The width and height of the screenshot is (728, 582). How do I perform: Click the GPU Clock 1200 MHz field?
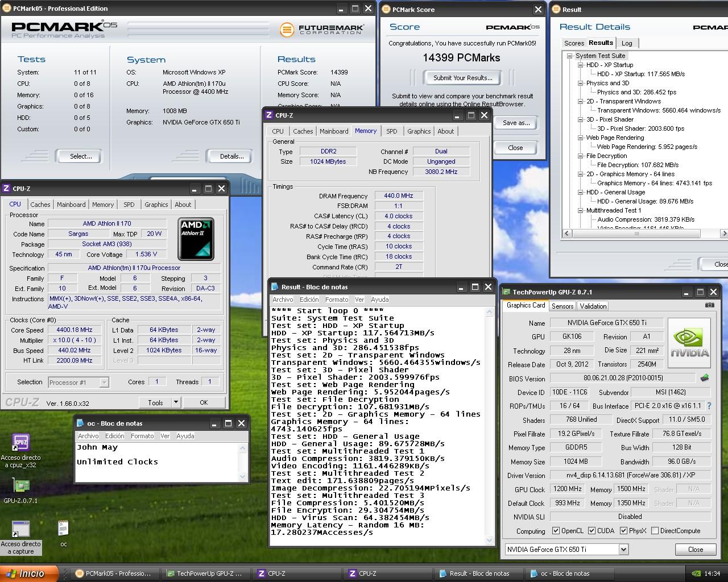pos(567,489)
